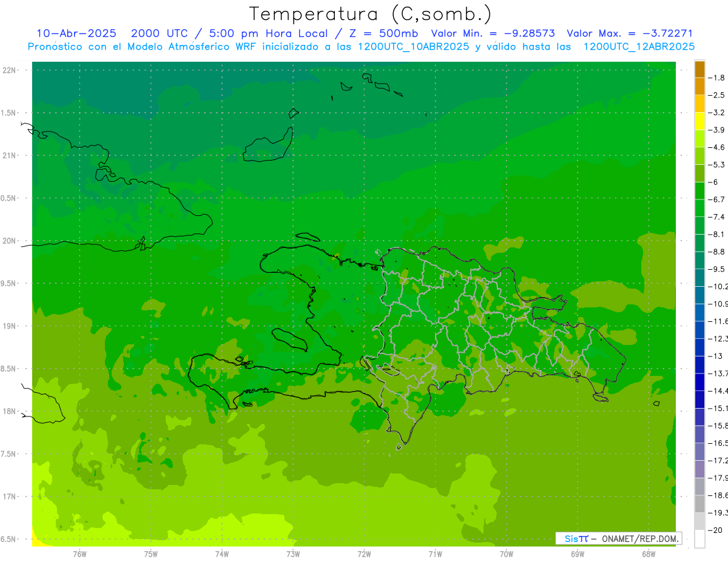Click the 19N latitude label
The height and width of the screenshot is (562, 728).
coord(9,326)
